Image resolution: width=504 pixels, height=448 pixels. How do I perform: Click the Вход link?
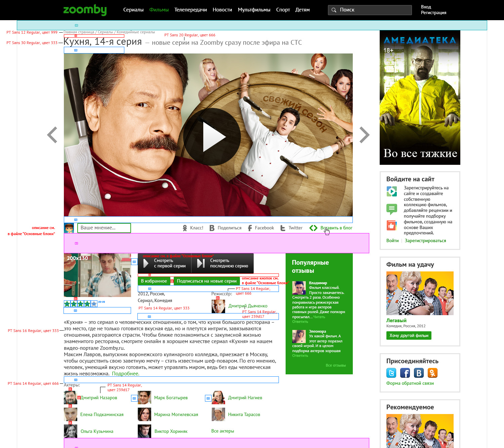point(426,7)
